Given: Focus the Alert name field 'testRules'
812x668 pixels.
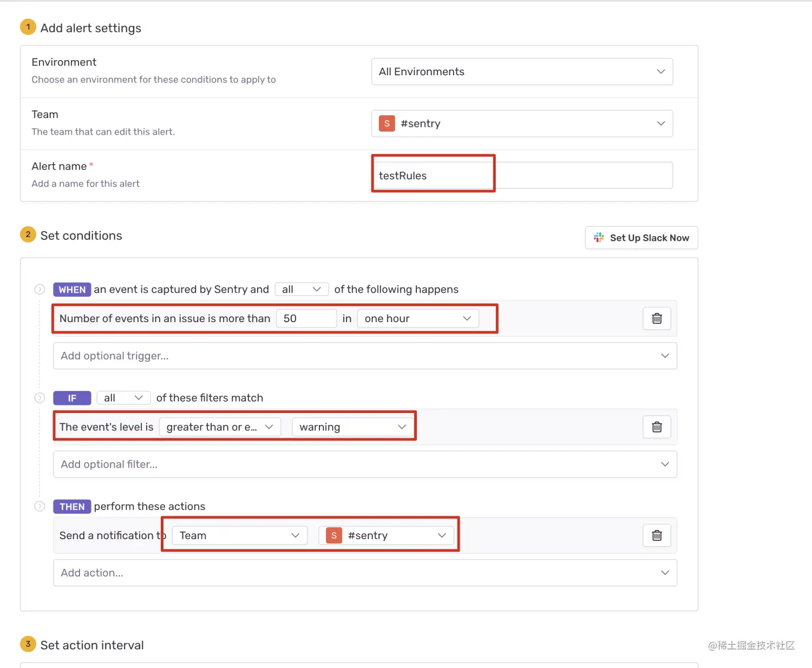Looking at the screenshot, I should click(522, 175).
